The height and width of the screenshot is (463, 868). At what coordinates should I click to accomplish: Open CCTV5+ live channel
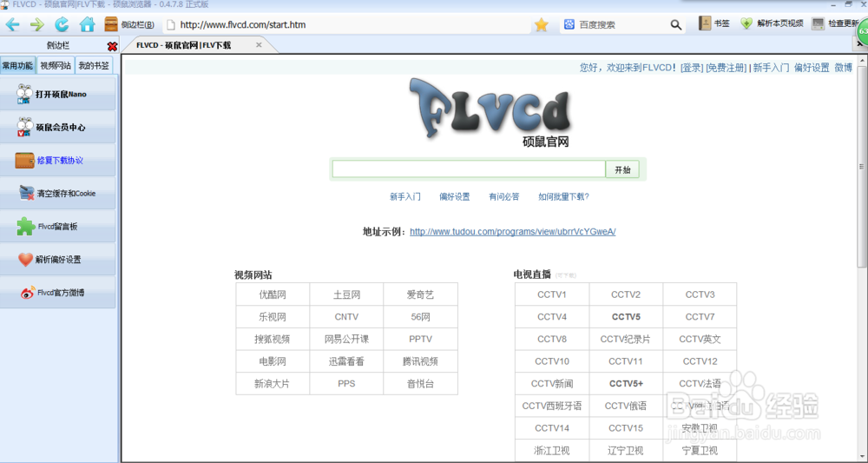coord(626,383)
